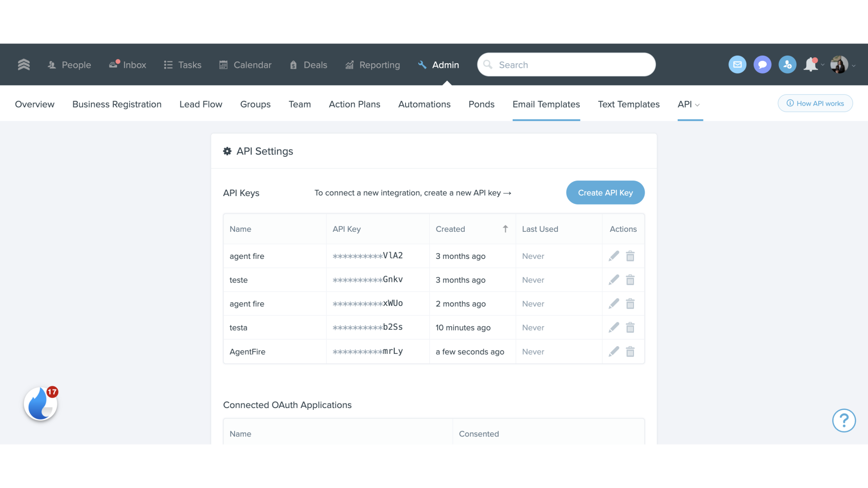868x488 pixels.
Task: Delete the testa API key
Action: [630, 328]
